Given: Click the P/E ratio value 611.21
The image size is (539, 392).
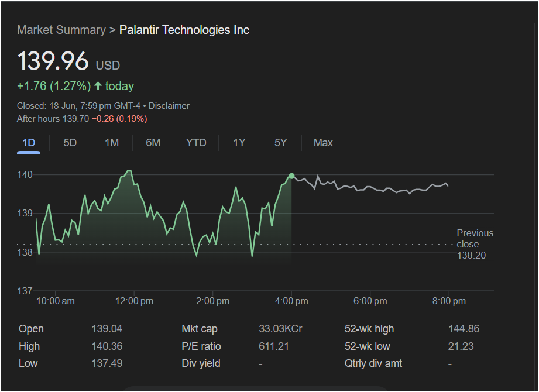Looking at the screenshot, I should [x=274, y=346].
